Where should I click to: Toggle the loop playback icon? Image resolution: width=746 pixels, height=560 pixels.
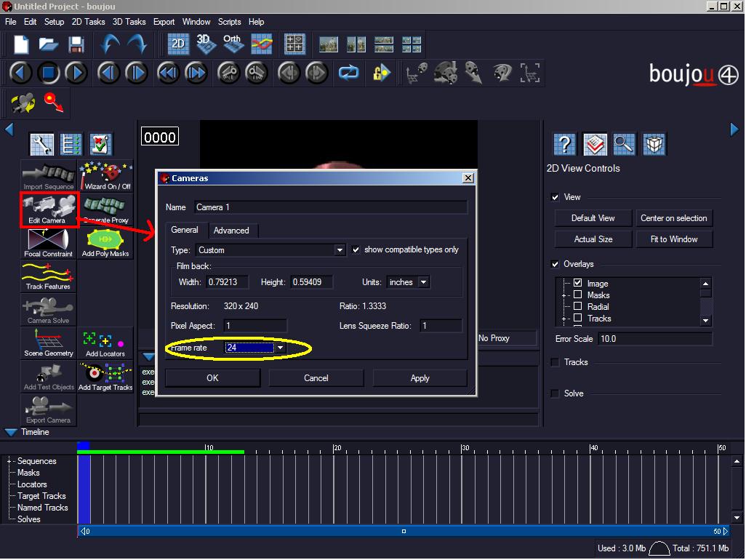tap(348, 73)
